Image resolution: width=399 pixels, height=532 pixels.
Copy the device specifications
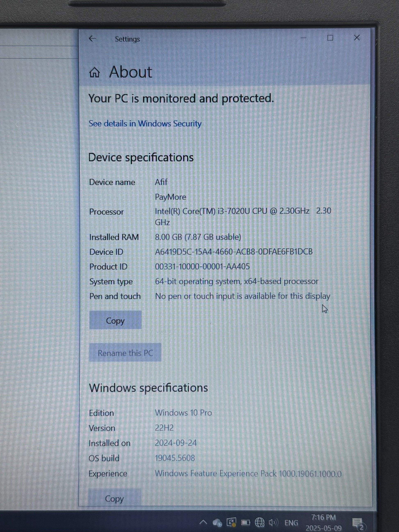tap(115, 320)
